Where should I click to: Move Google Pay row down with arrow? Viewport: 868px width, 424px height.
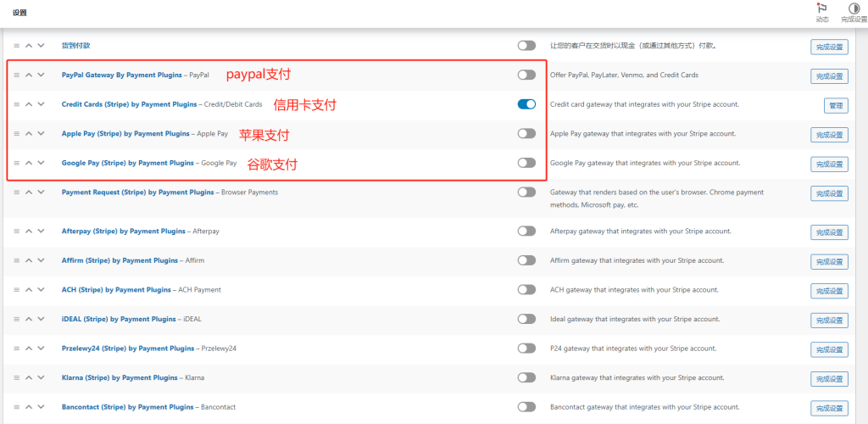pos(41,163)
